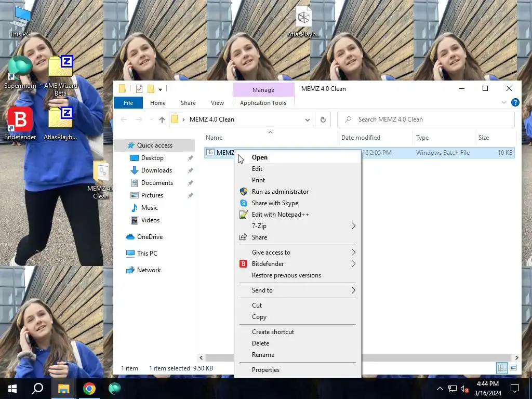Expand the 7-Zip submenu

coord(298,226)
